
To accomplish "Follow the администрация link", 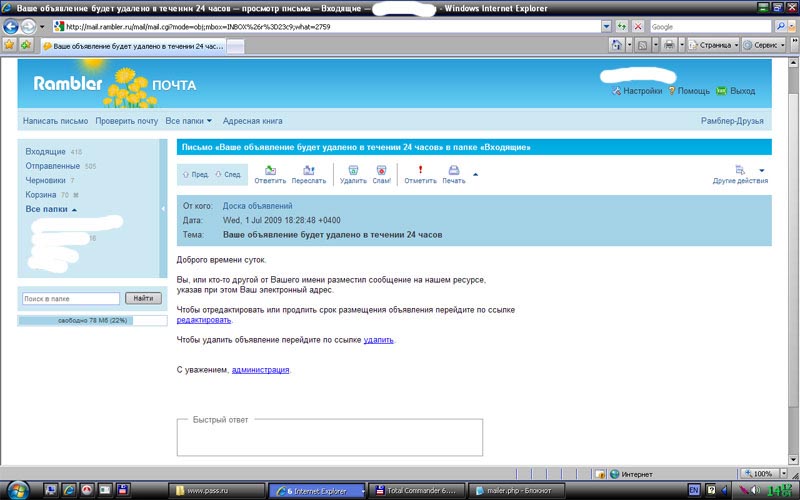I will coord(260,369).
